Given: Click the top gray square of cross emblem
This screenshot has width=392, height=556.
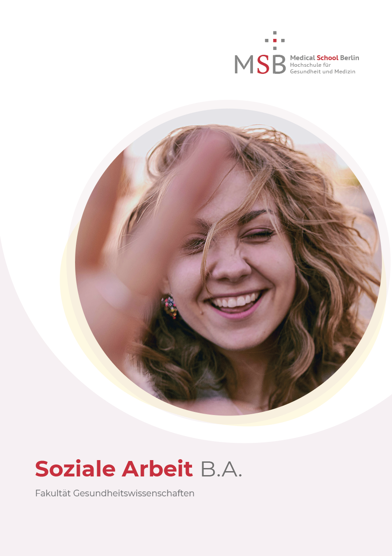Looking at the screenshot, I should 275,33.
